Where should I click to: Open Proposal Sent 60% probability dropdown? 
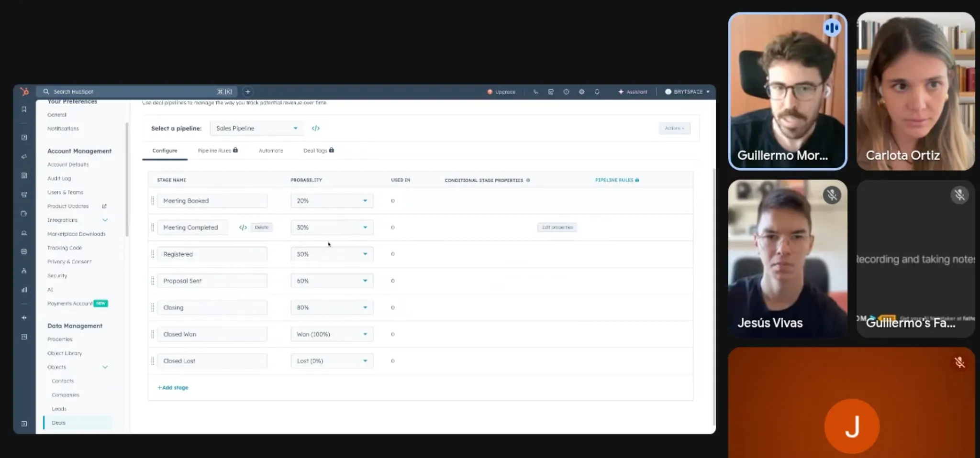[332, 281]
